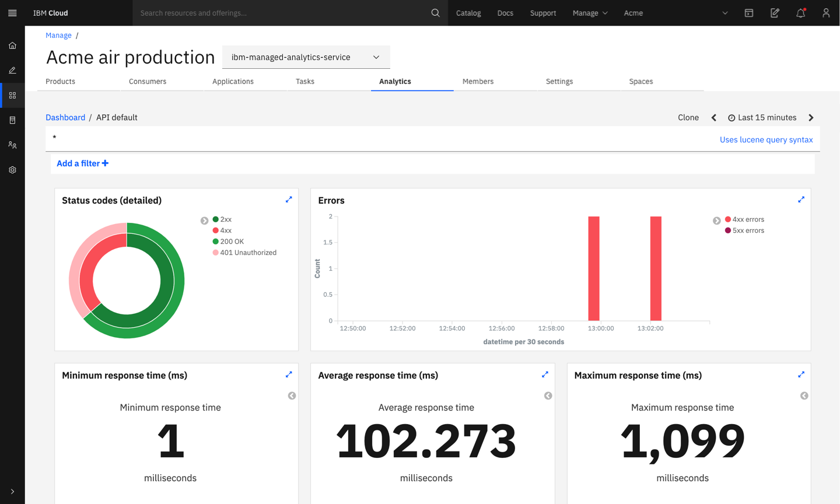Open the notifications bell
Image resolution: width=840 pixels, height=504 pixels.
point(800,13)
